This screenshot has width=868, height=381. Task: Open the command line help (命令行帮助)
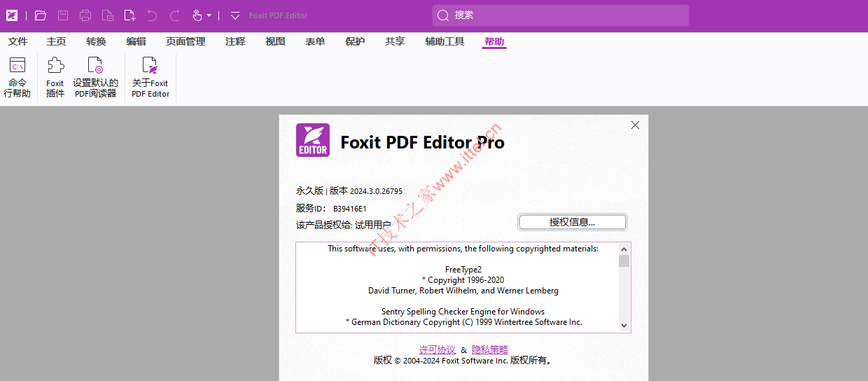tap(17, 78)
